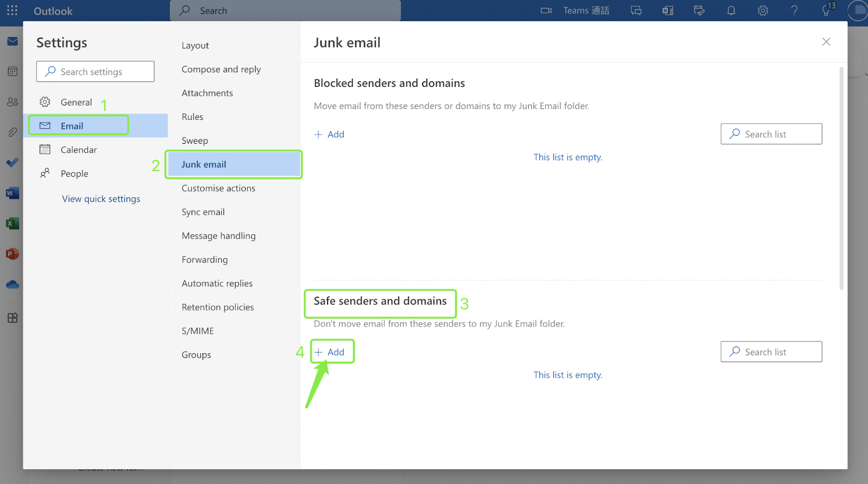The image size is (868, 484).
Task: Open the Word app in the sidebar
Action: (x=12, y=193)
